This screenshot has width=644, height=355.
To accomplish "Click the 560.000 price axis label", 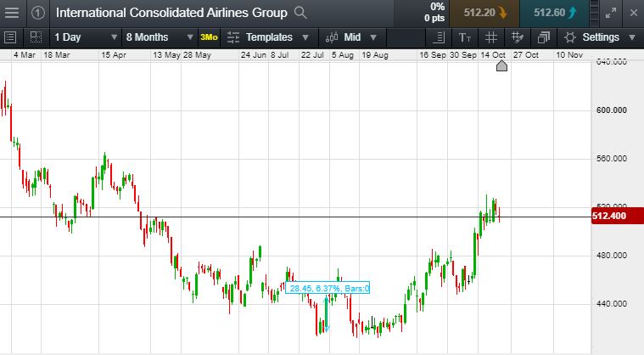I will tap(612, 159).
